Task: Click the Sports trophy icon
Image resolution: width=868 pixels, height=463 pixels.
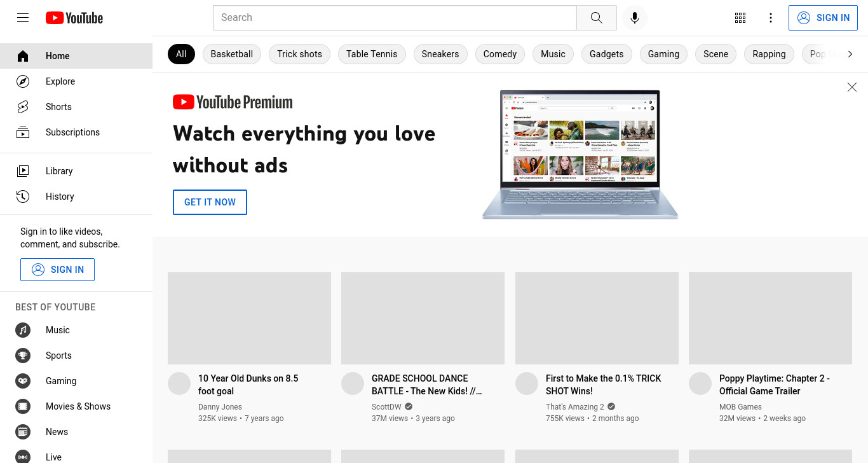Action: click(x=23, y=356)
